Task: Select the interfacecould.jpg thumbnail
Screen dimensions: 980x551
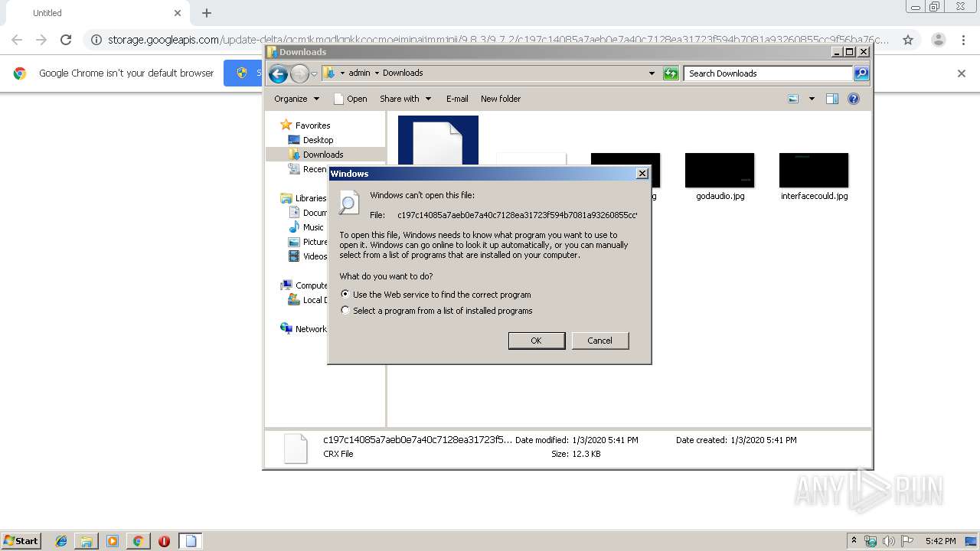Action: coord(814,170)
